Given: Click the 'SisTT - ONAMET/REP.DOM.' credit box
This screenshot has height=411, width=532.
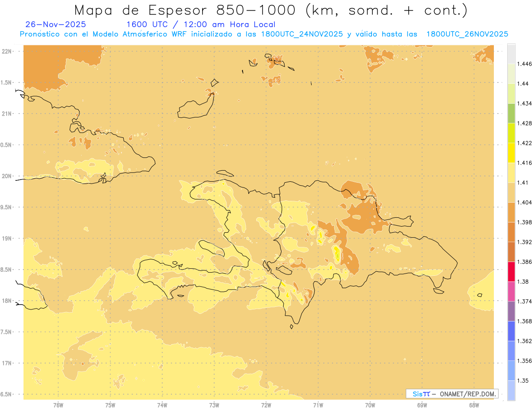Looking at the screenshot, I should [x=452, y=394].
